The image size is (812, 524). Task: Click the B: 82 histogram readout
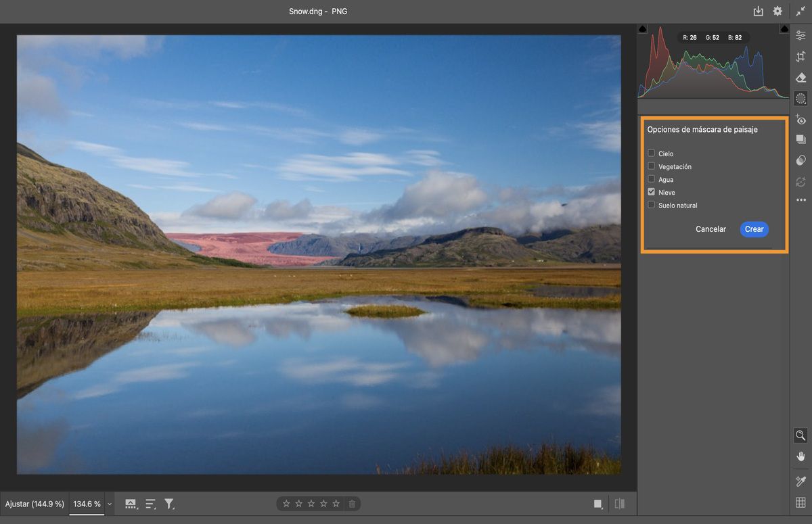[x=735, y=38]
